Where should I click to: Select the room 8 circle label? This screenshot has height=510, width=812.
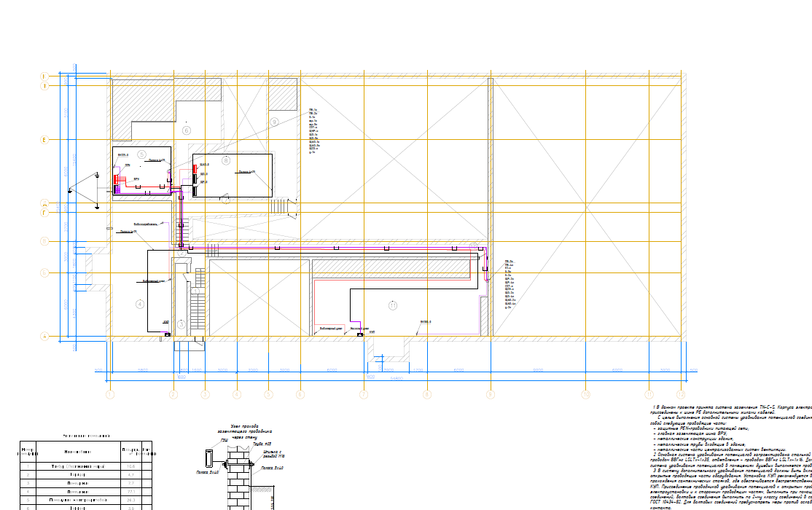226,160
